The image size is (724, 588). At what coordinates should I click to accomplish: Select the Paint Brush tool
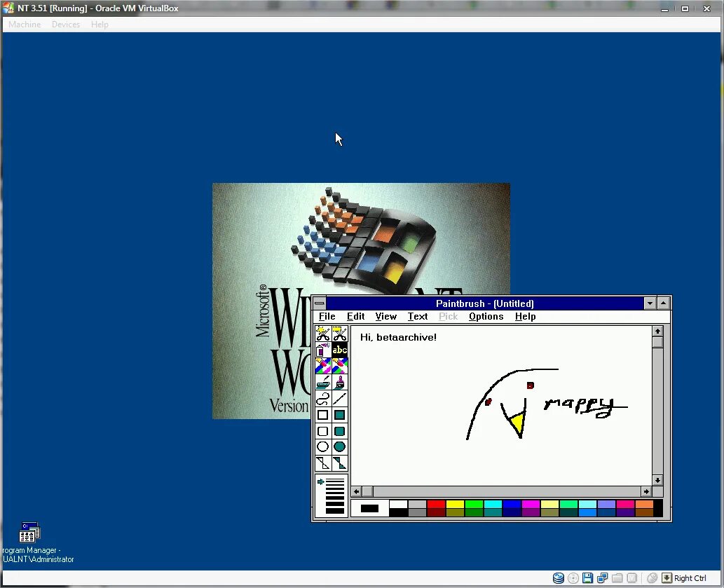(339, 382)
